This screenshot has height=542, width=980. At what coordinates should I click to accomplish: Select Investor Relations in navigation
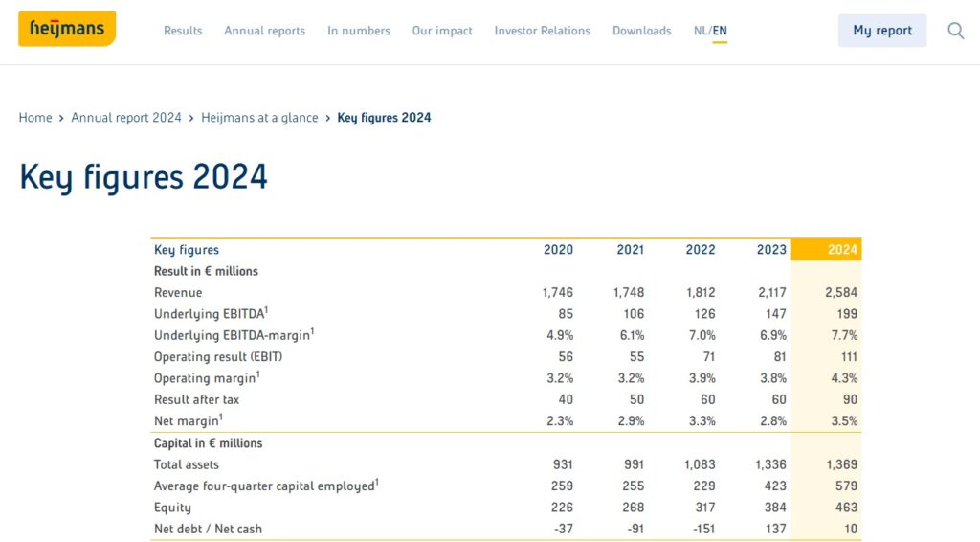pyautogui.click(x=543, y=31)
